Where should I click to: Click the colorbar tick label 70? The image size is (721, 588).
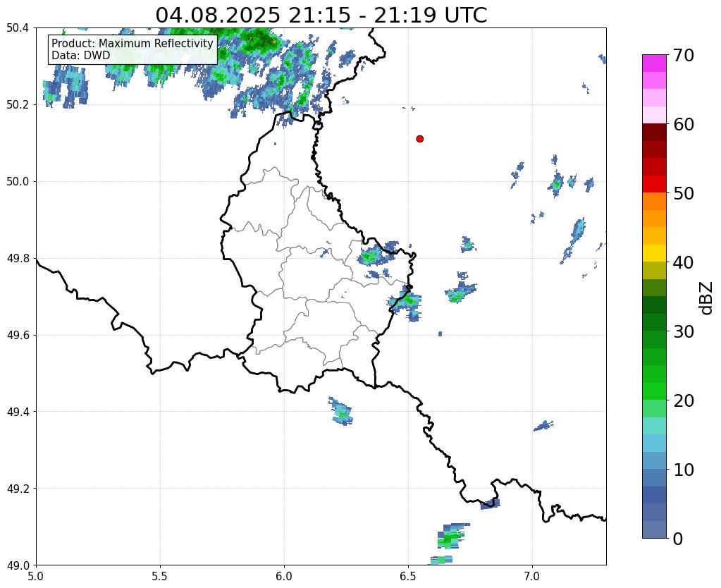coord(684,55)
